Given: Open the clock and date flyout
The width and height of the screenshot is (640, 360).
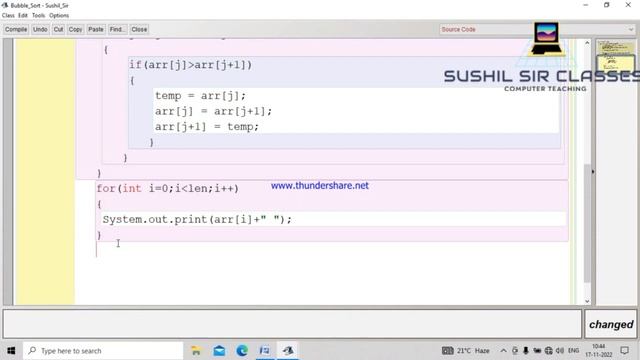Looking at the screenshot, I should 599,351.
